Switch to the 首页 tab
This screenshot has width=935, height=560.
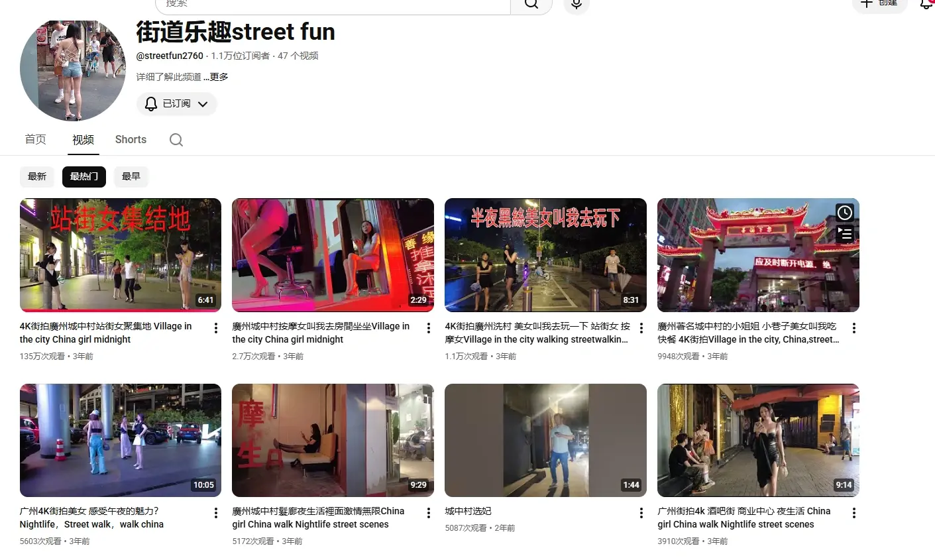(x=36, y=139)
